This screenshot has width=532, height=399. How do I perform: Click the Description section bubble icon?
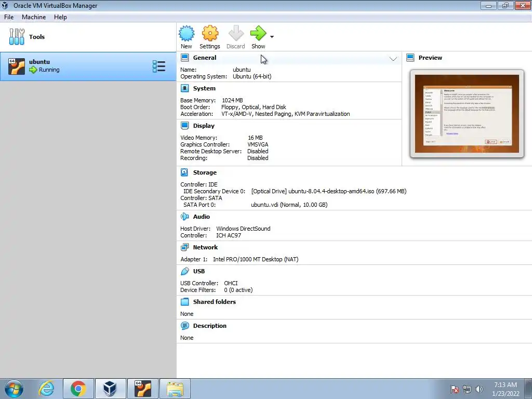(x=184, y=326)
